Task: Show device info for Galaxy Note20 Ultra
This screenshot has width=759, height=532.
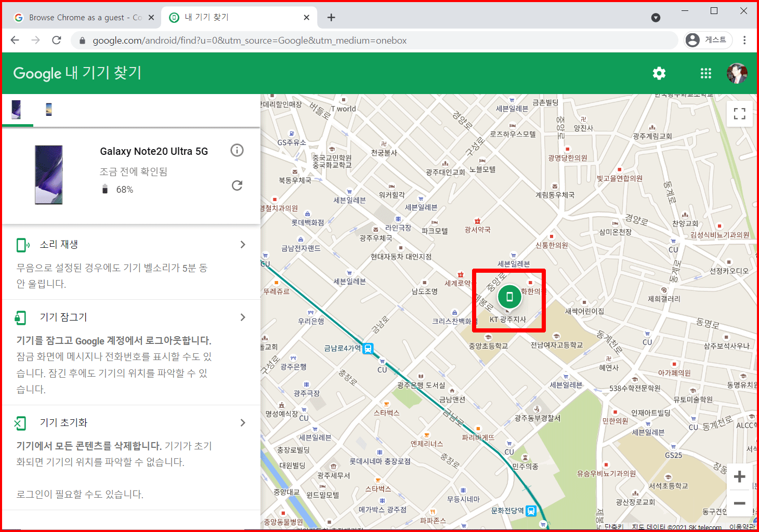Action: pyautogui.click(x=237, y=151)
